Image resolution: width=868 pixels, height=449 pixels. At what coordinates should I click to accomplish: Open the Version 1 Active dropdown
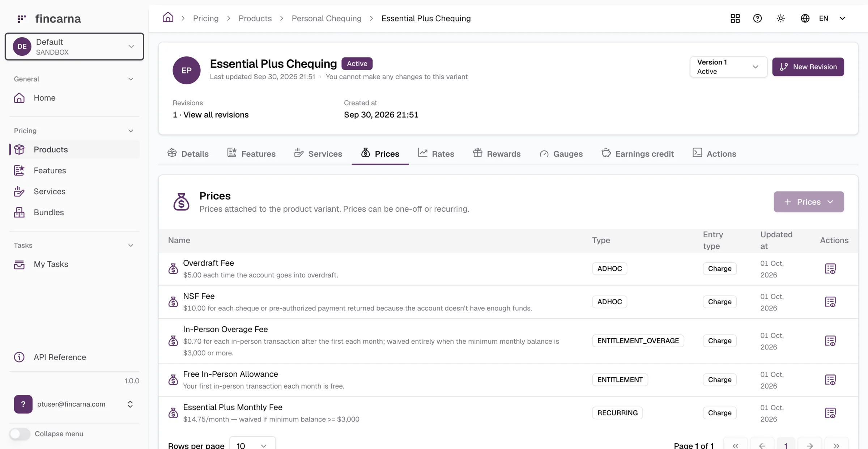pos(728,67)
